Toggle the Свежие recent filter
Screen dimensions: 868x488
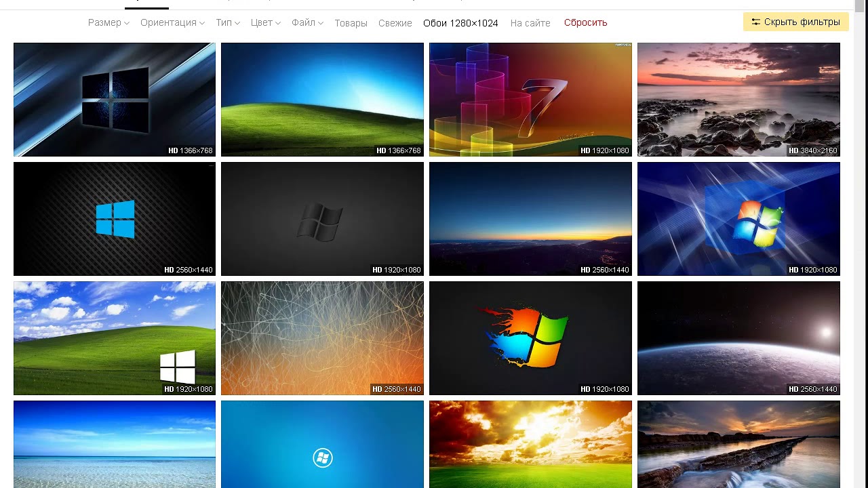pyautogui.click(x=395, y=23)
